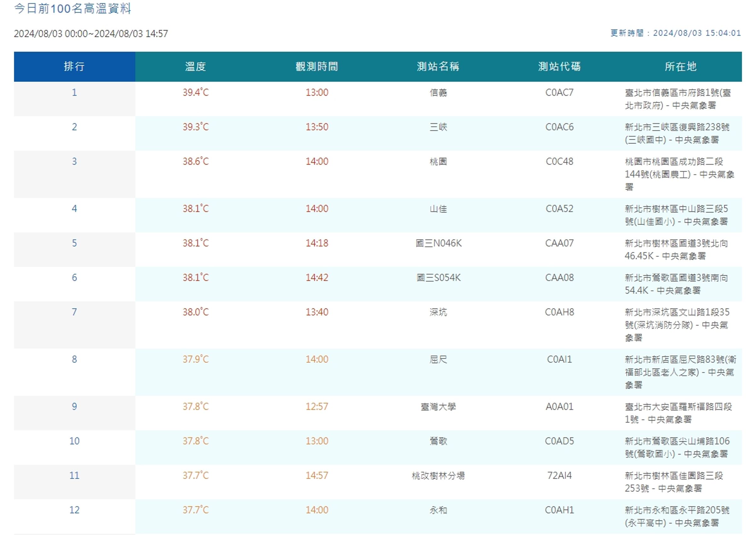Select station code C0AC6
The height and width of the screenshot is (535, 756).
click(x=559, y=127)
